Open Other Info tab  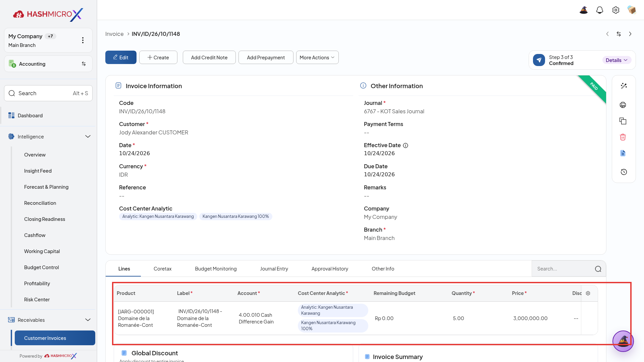pos(383,269)
